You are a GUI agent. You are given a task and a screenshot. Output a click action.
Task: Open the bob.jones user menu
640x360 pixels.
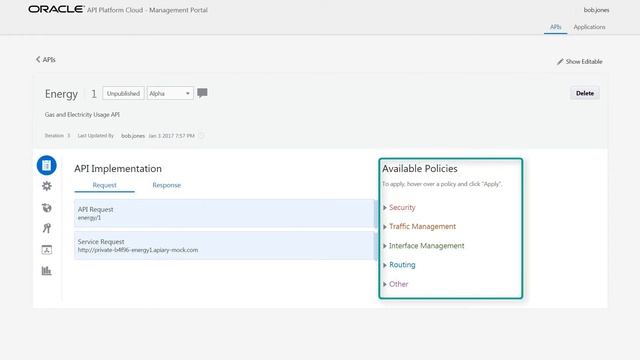click(x=596, y=10)
